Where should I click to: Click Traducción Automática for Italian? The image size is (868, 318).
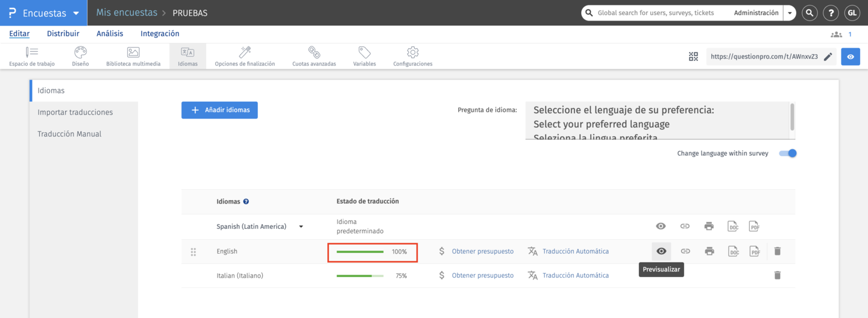point(575,275)
